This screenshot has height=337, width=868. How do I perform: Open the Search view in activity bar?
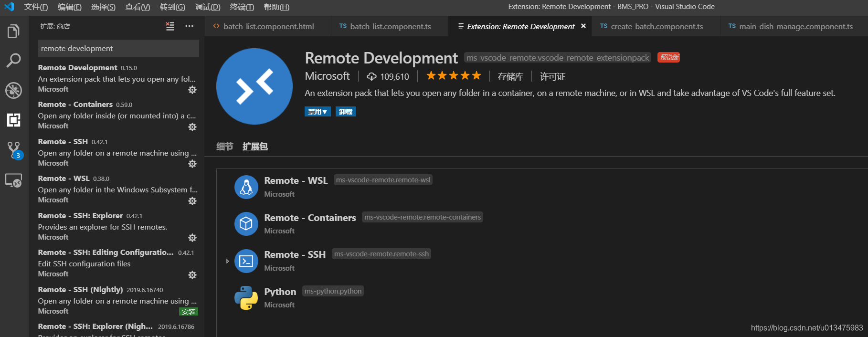(13, 60)
